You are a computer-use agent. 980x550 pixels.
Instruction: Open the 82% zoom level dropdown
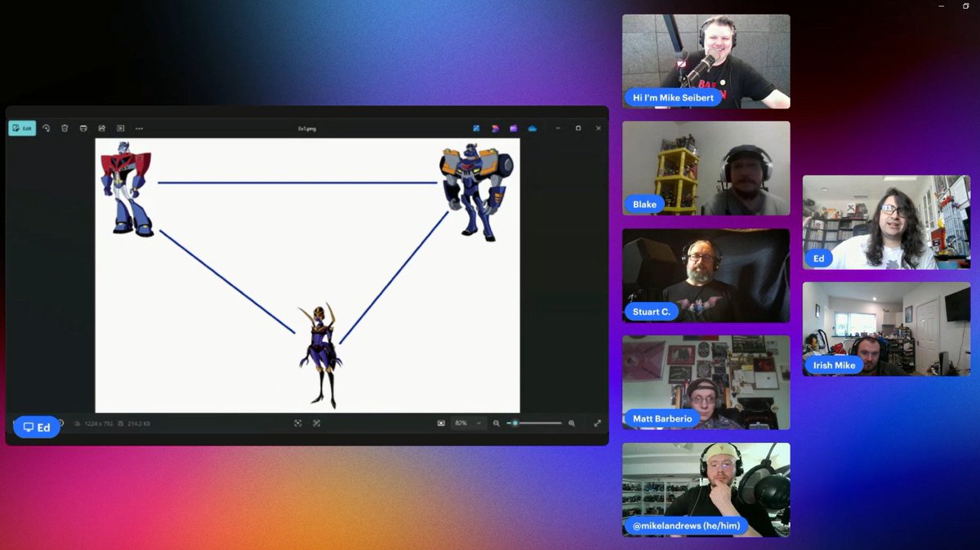[468, 423]
